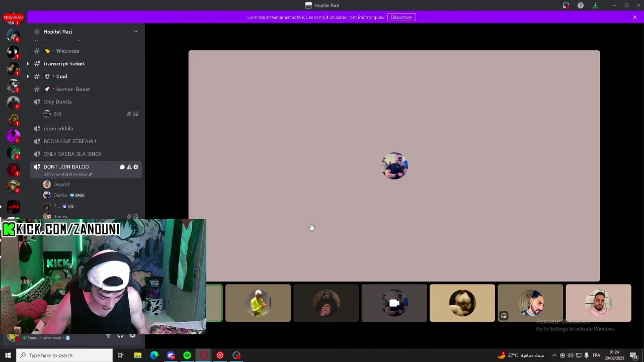
Task: Click the 27°C weather widget
Action: tap(520, 355)
